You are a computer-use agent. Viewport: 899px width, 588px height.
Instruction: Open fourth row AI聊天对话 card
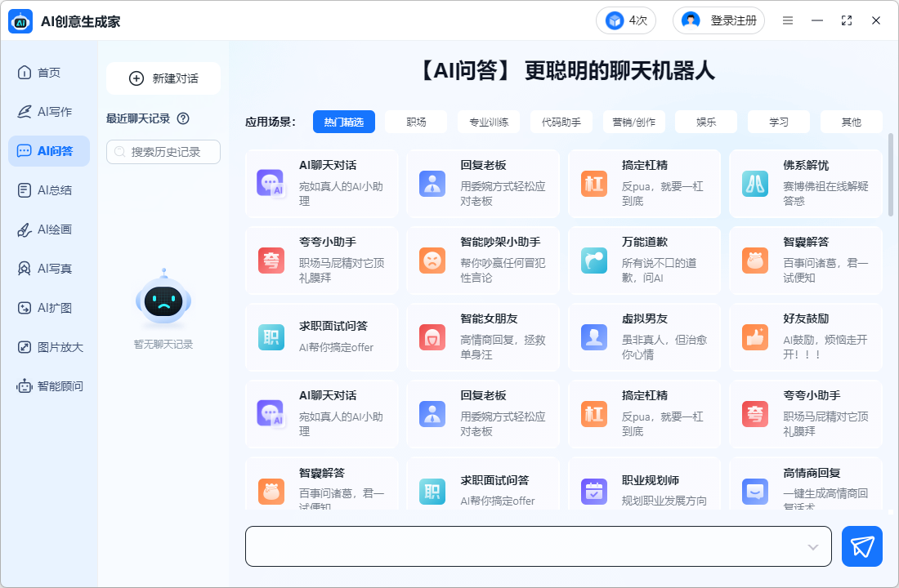(x=322, y=414)
